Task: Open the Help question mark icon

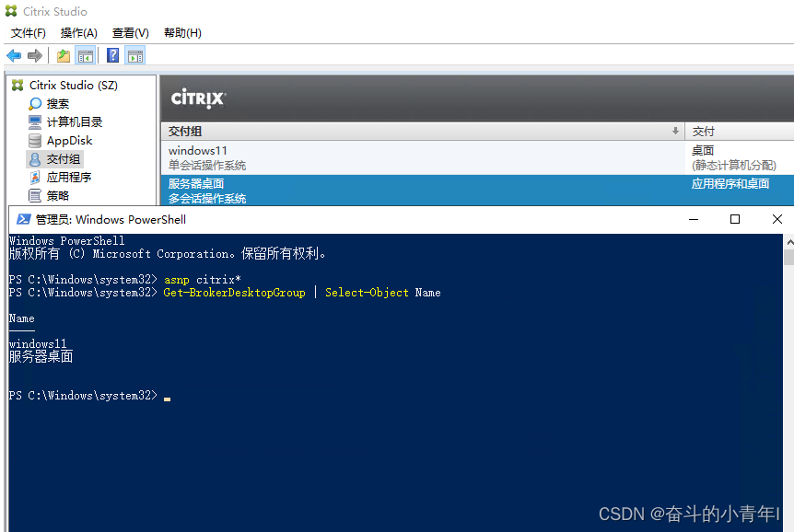Action: 112,56
